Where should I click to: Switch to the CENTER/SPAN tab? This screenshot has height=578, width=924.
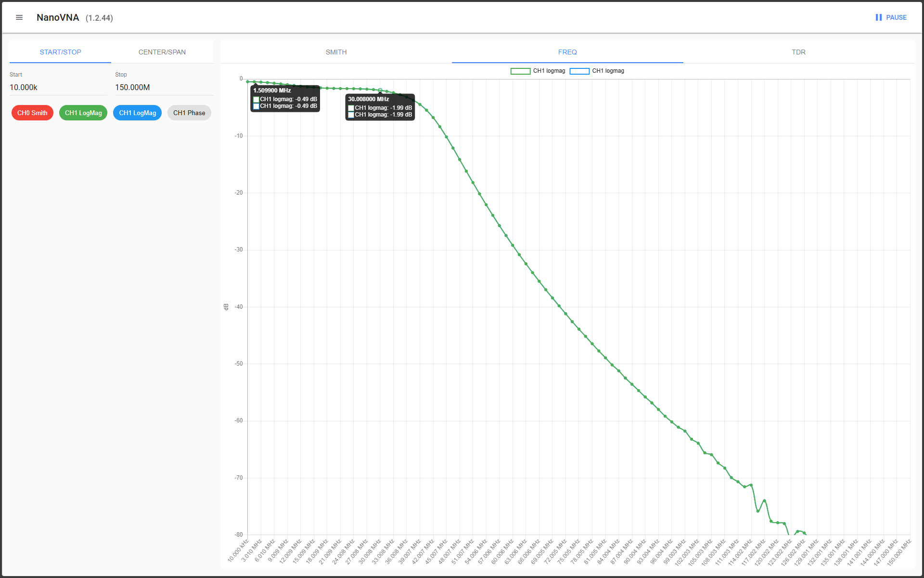(x=162, y=52)
